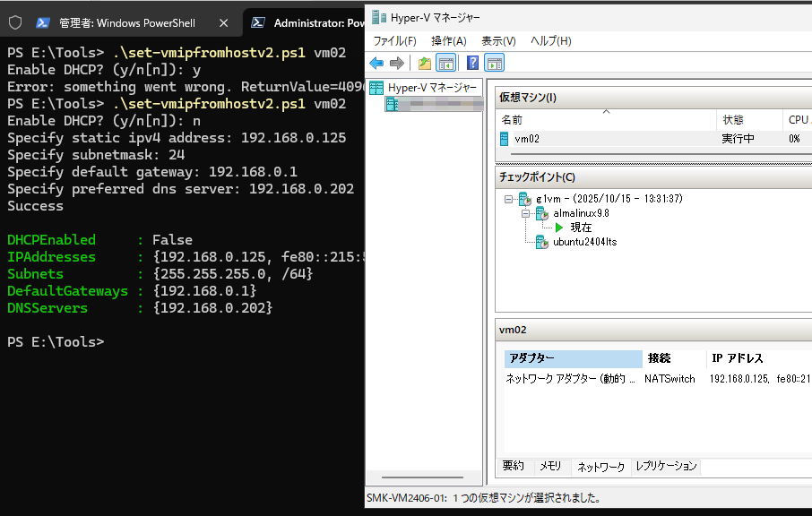Screen dimensions: 812x516
Task: Select the 現在 (Now) checkpoint node
Action: 581,228
